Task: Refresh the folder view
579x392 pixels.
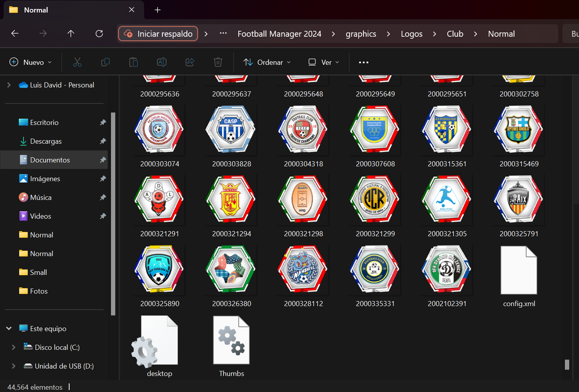Action: pyautogui.click(x=99, y=34)
